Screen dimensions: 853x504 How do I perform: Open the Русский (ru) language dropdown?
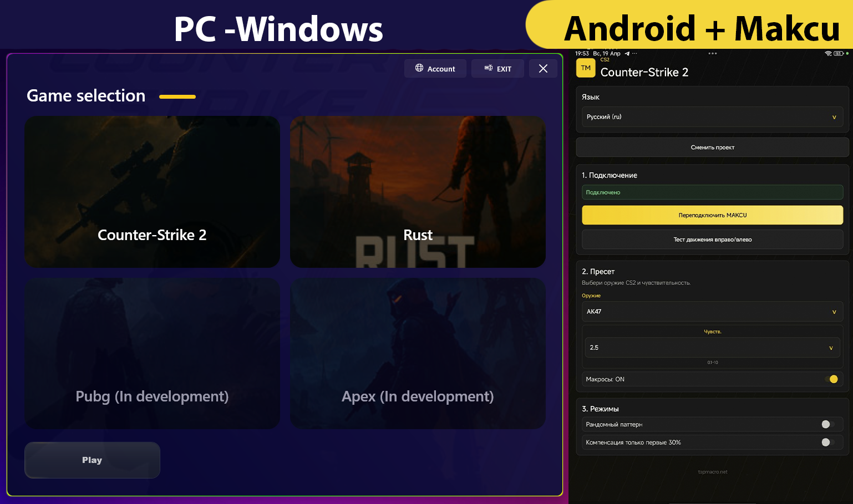pos(712,117)
